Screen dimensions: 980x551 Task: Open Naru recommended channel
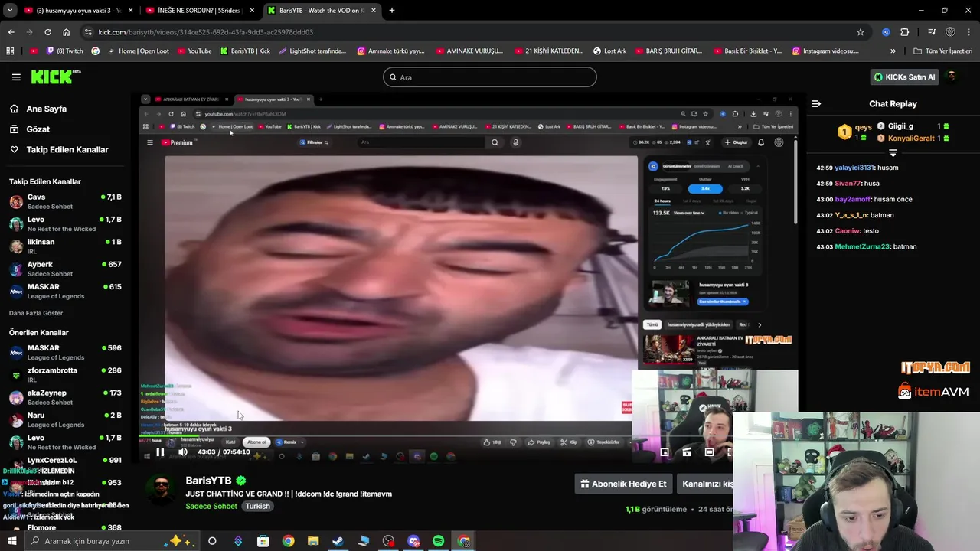[66, 420]
